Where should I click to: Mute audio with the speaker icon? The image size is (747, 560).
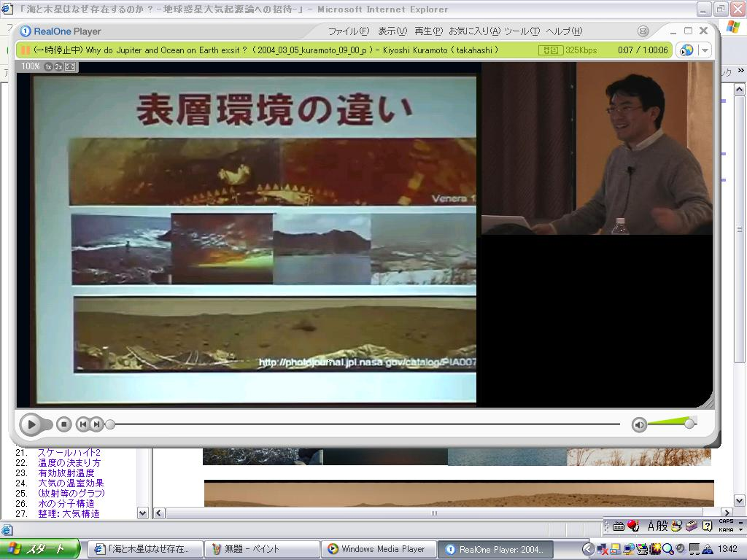639,424
